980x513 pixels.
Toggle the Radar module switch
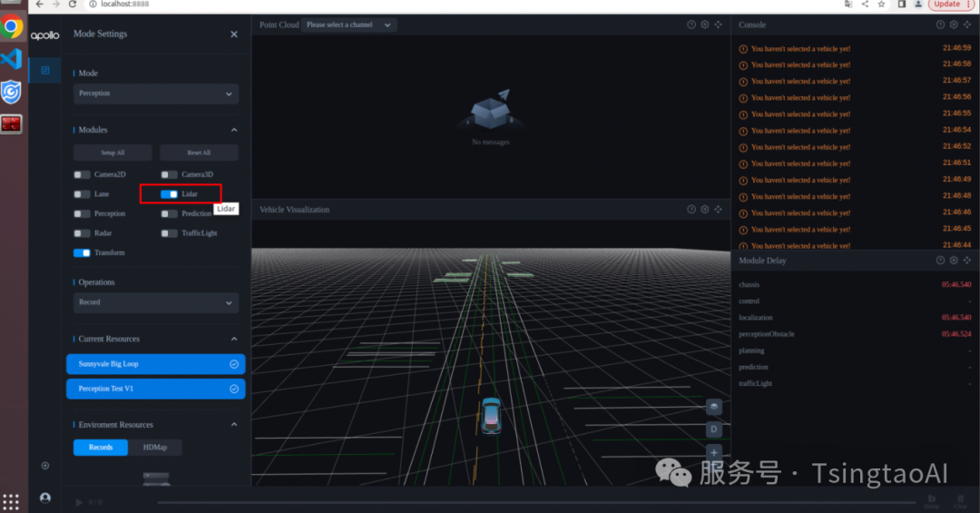pos(82,232)
